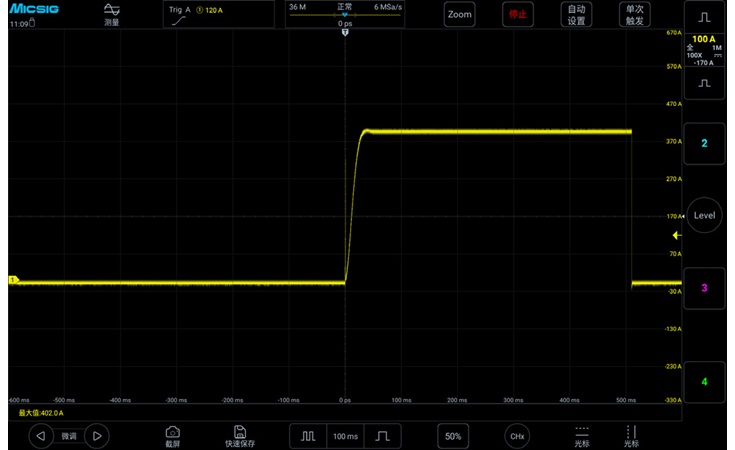Open the Trig A trigger settings panel

pyautogui.click(x=219, y=14)
